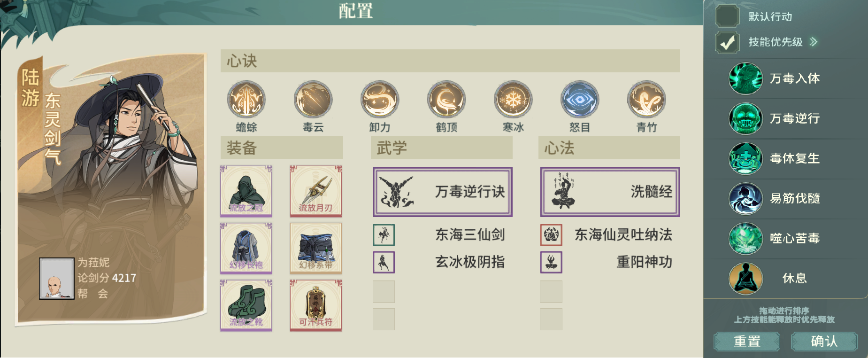
Task: Click the 怒目 eye icon
Action: point(580,99)
